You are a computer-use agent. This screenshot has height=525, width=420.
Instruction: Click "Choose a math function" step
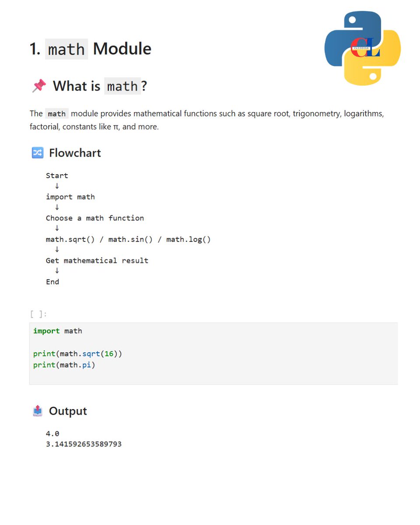[95, 218]
